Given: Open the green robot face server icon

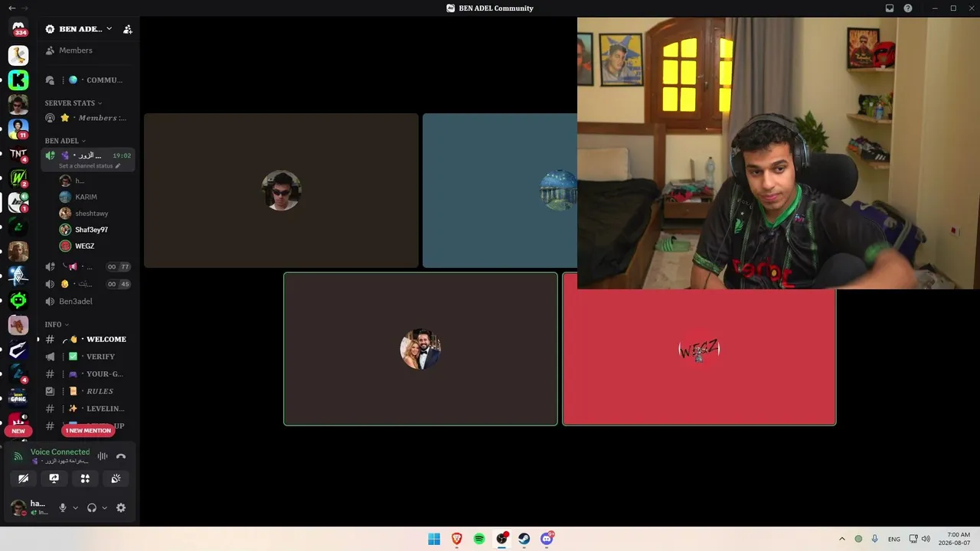Looking at the screenshot, I should pyautogui.click(x=18, y=300).
